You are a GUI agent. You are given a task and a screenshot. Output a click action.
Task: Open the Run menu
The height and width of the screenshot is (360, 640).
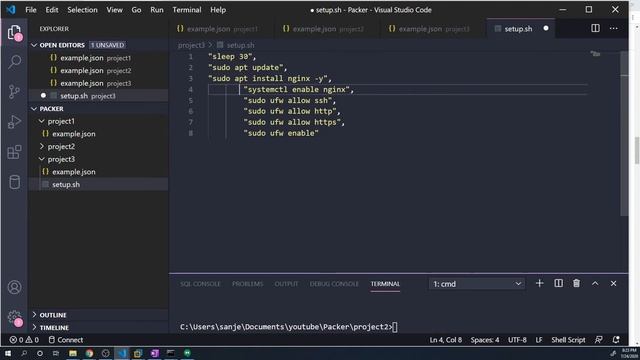pos(157,10)
